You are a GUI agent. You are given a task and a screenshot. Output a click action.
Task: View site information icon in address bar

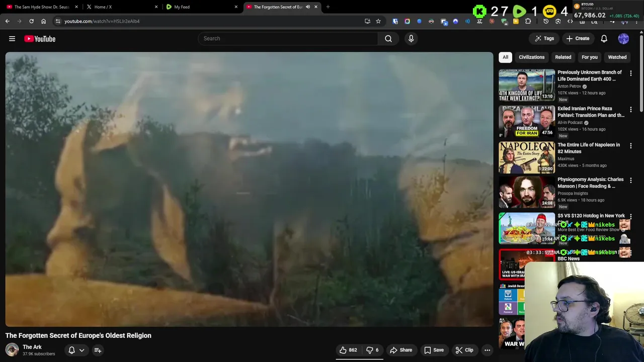point(58,21)
